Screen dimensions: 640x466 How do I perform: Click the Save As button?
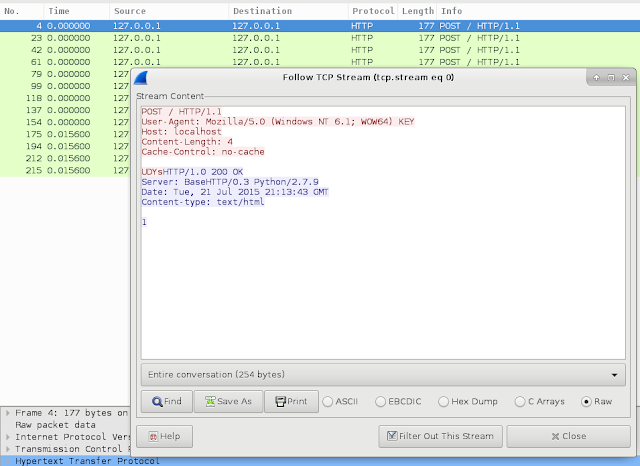point(228,402)
